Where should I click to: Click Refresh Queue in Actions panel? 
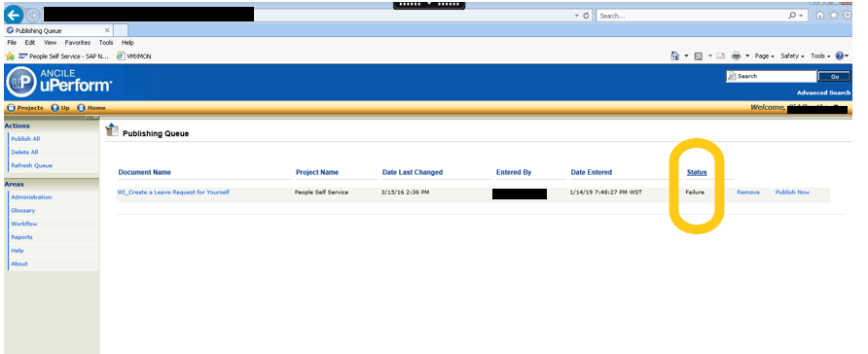point(31,165)
